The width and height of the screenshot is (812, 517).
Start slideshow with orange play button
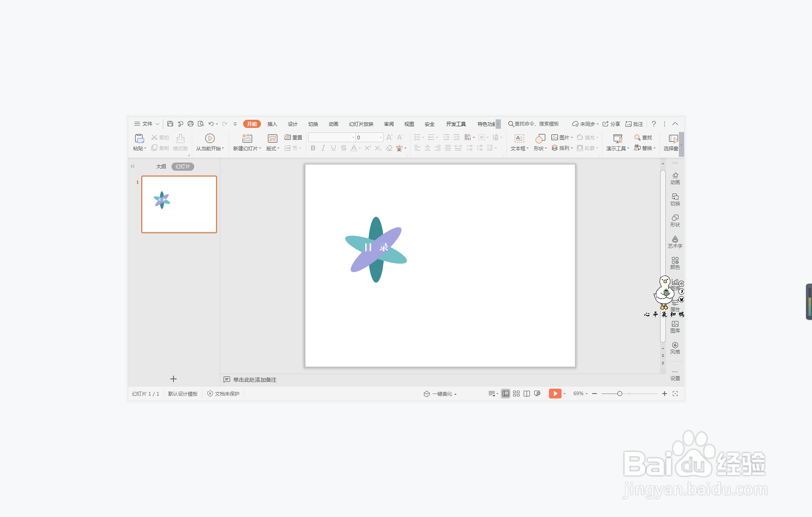[x=555, y=394]
